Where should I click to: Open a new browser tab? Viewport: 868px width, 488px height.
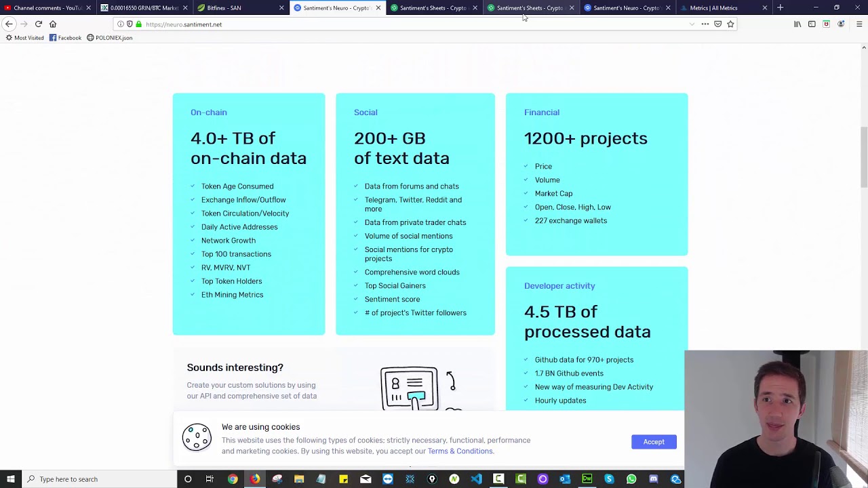pyautogui.click(x=780, y=7)
